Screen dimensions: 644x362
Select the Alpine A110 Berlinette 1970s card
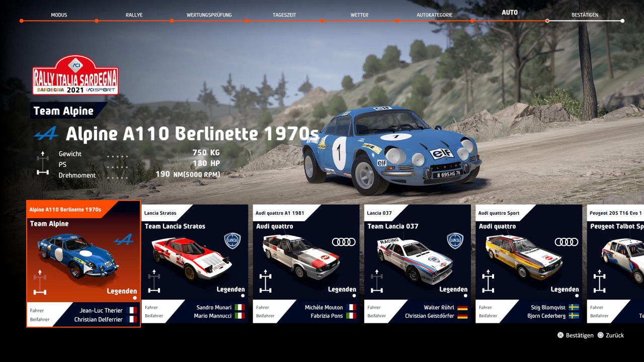tap(84, 264)
